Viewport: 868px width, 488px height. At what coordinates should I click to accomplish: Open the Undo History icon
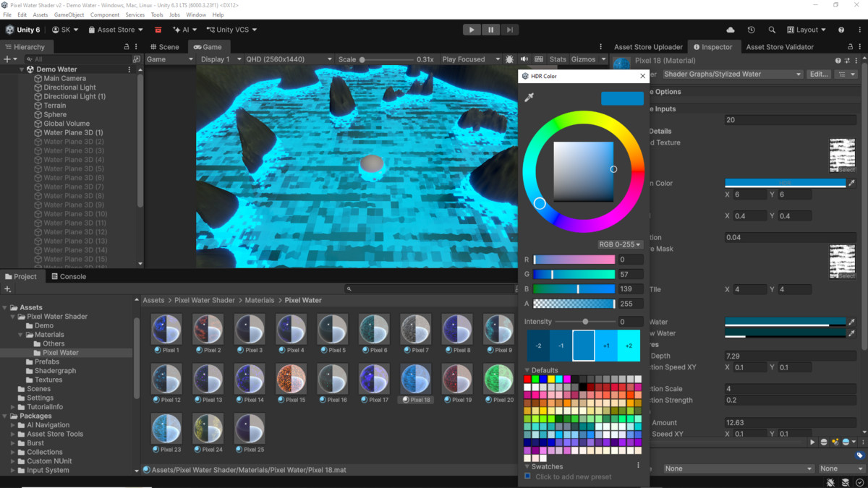[x=751, y=30]
